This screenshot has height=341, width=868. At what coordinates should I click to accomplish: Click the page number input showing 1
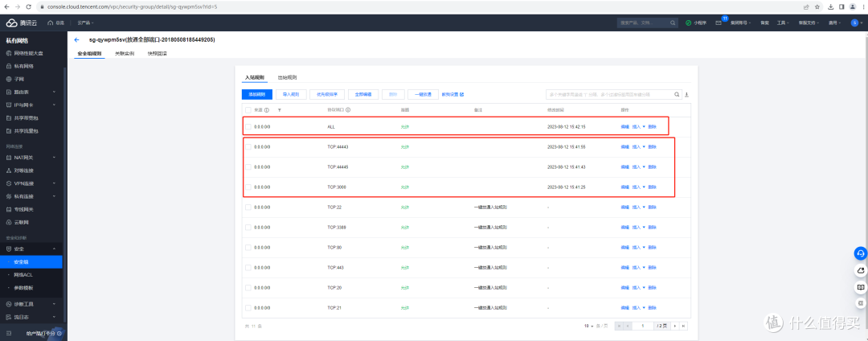643,326
